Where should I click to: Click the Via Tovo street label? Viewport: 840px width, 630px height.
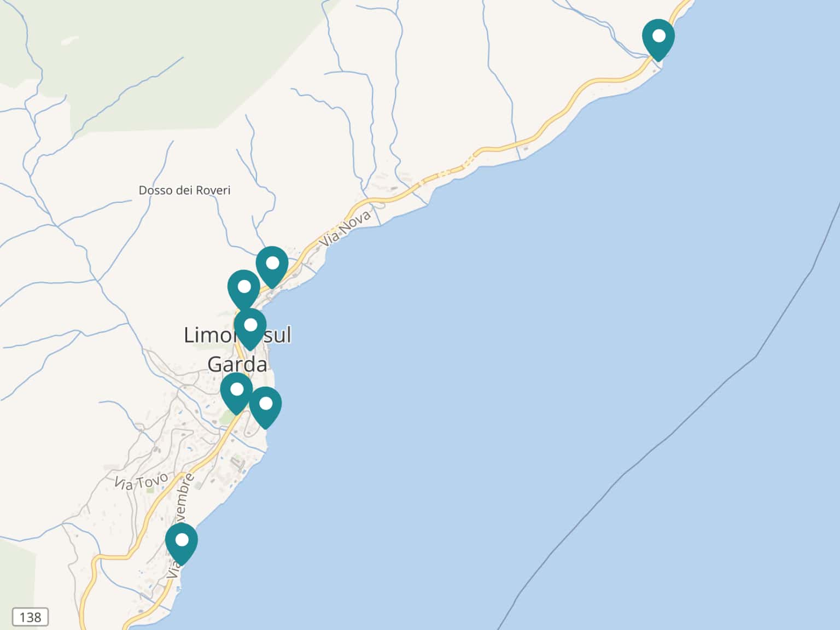pyautogui.click(x=142, y=482)
